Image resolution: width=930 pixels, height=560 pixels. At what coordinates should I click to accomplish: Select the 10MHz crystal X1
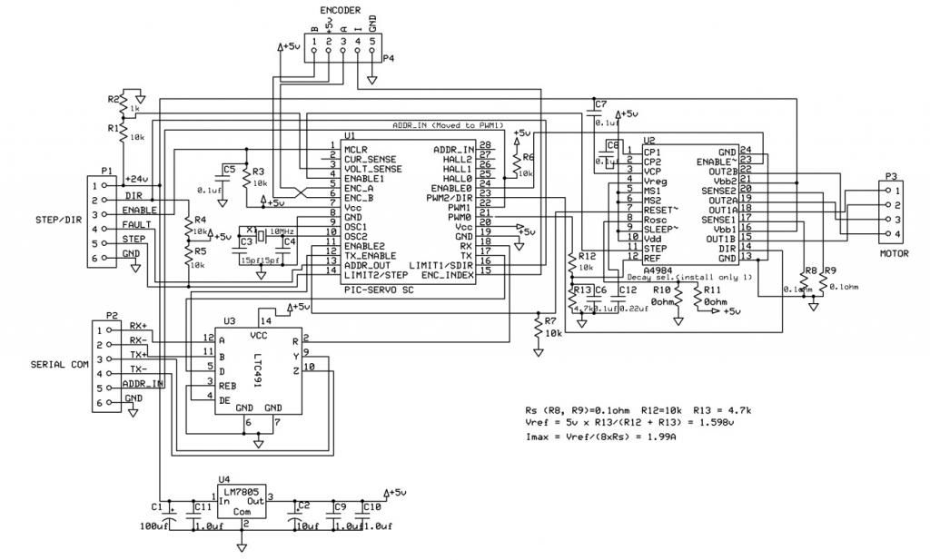261,235
